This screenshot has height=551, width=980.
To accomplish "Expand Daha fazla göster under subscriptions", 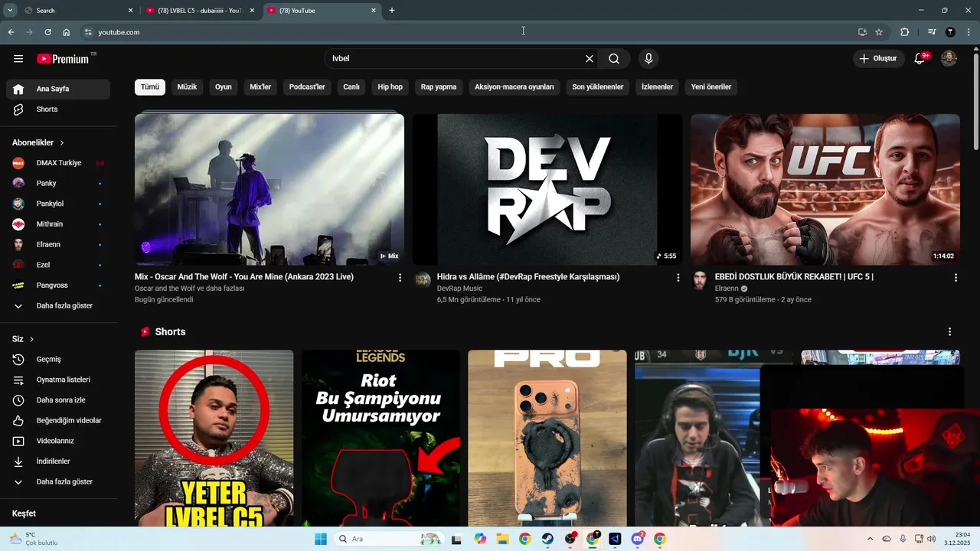I will (x=58, y=305).
